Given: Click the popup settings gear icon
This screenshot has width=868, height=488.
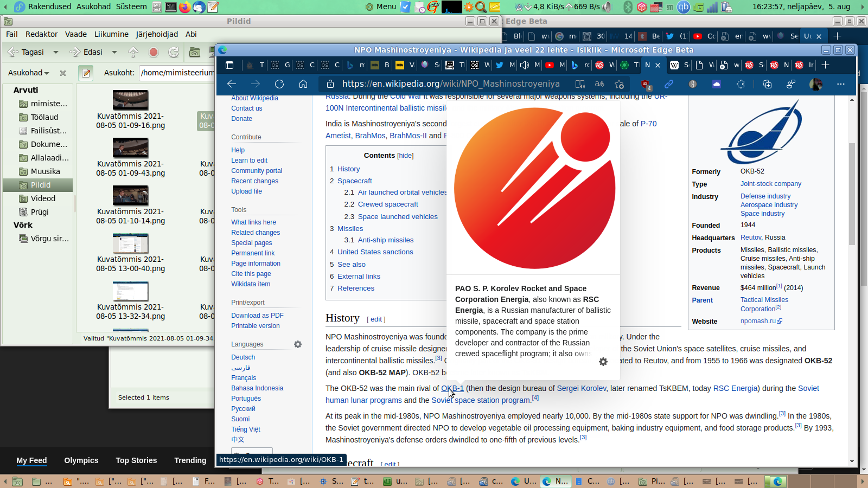Looking at the screenshot, I should click(x=603, y=362).
